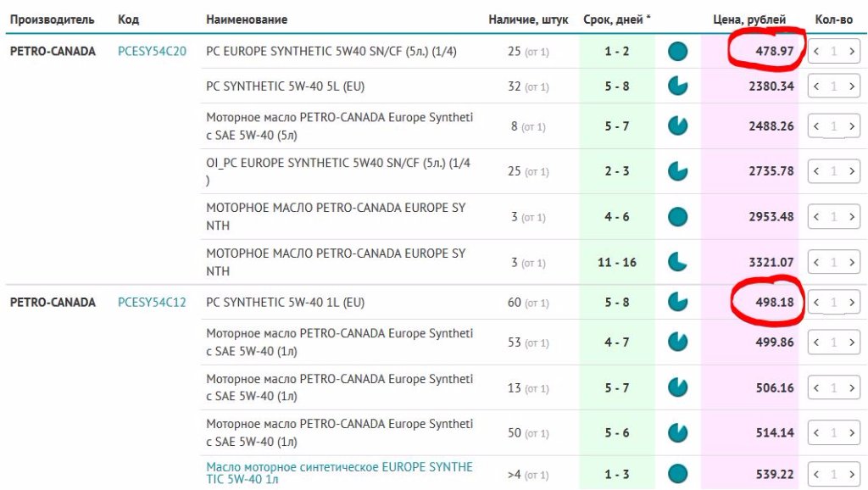Increase quantity for the 514.14 price row
The height and width of the screenshot is (490, 868).
click(x=852, y=432)
